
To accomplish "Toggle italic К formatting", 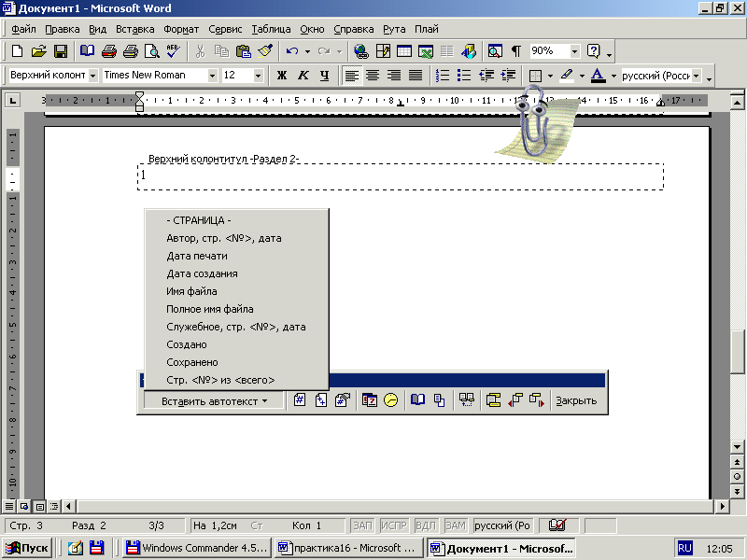I will pos(303,76).
